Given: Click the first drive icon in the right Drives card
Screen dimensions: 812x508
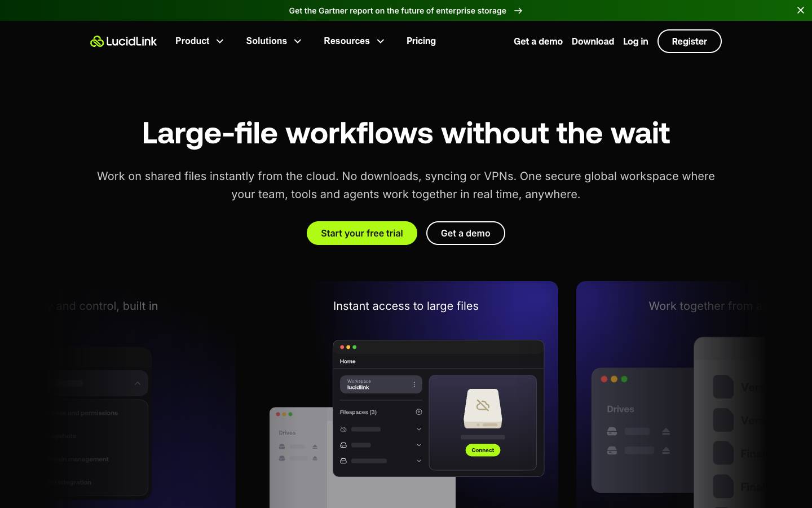Looking at the screenshot, I should pyautogui.click(x=612, y=432).
